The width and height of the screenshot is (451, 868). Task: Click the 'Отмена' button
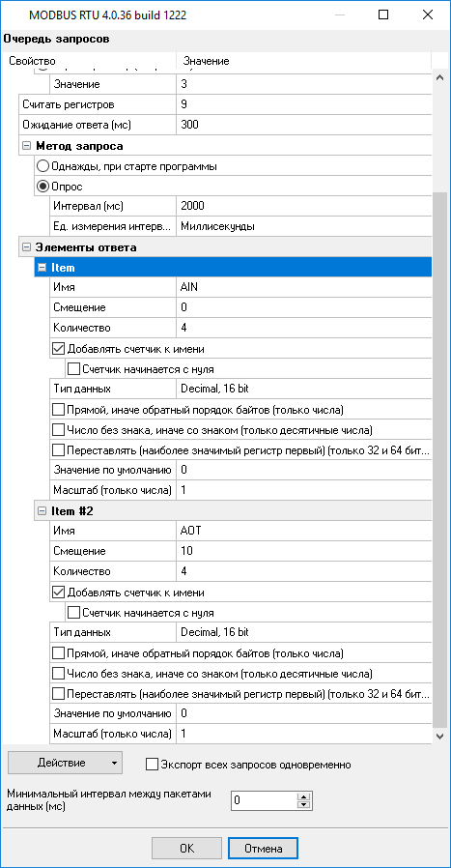[x=263, y=848]
